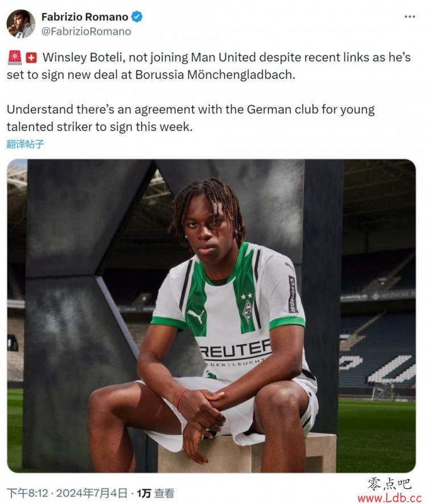The height and width of the screenshot is (504, 427).
Task: Open the player photo in the tweet
Action: (211, 315)
